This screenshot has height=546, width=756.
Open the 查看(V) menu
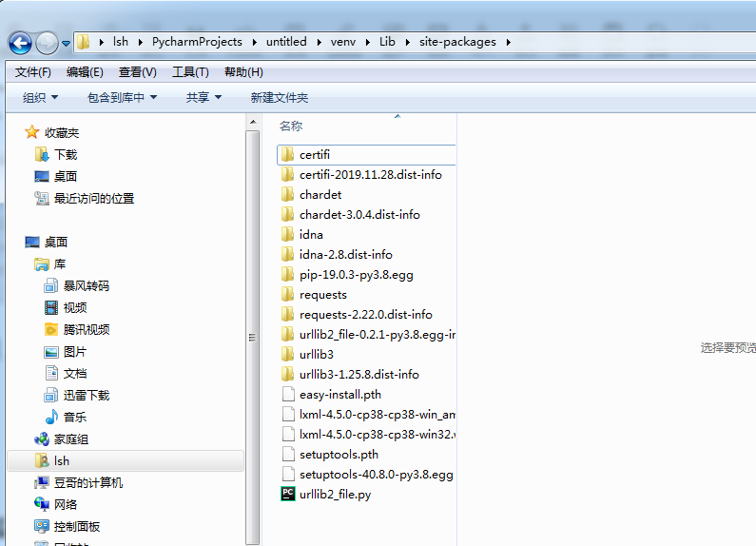click(x=137, y=72)
